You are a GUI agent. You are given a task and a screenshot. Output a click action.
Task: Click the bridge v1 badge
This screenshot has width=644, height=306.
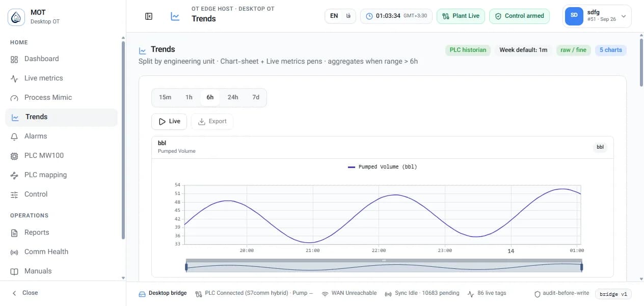[613, 294]
